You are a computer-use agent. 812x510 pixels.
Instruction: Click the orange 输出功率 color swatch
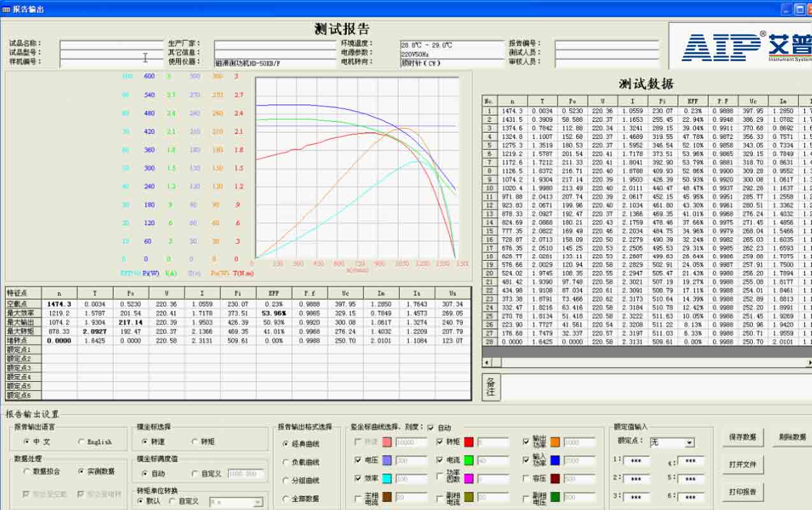[x=555, y=442]
